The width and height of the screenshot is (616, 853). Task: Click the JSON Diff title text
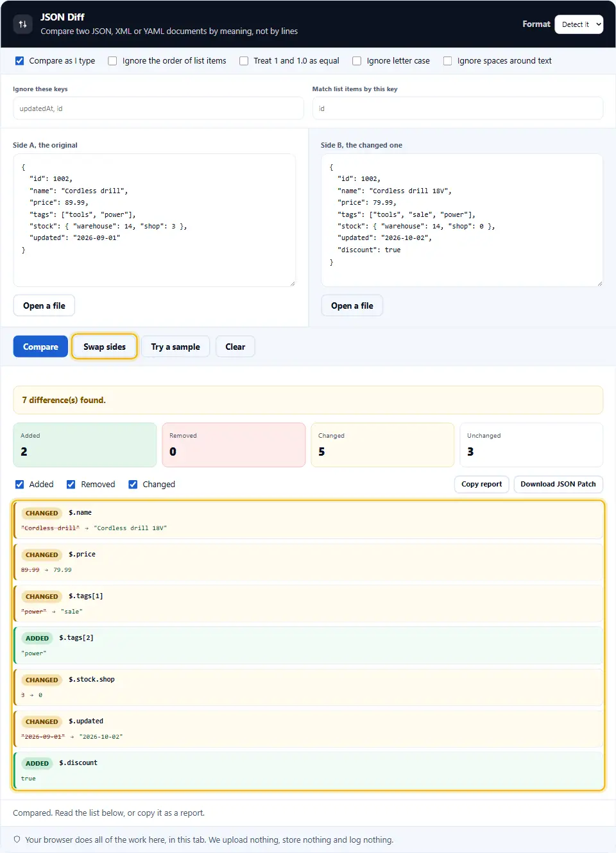(x=62, y=17)
